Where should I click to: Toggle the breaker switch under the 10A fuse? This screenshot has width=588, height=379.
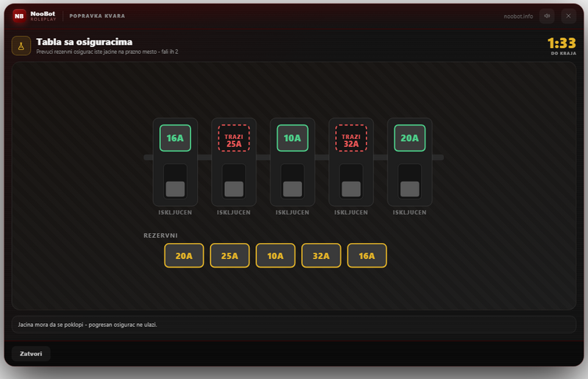(293, 182)
